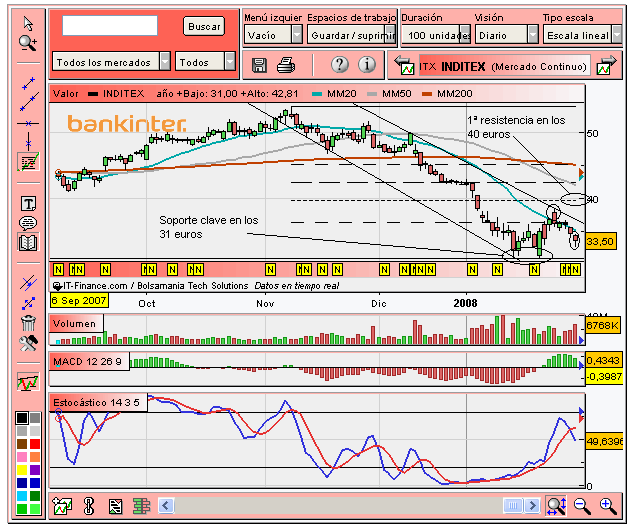Image resolution: width=634 pixels, height=528 pixels.
Task: Activate the magnifier zoom tool in the left toolbar
Action: tap(28, 43)
